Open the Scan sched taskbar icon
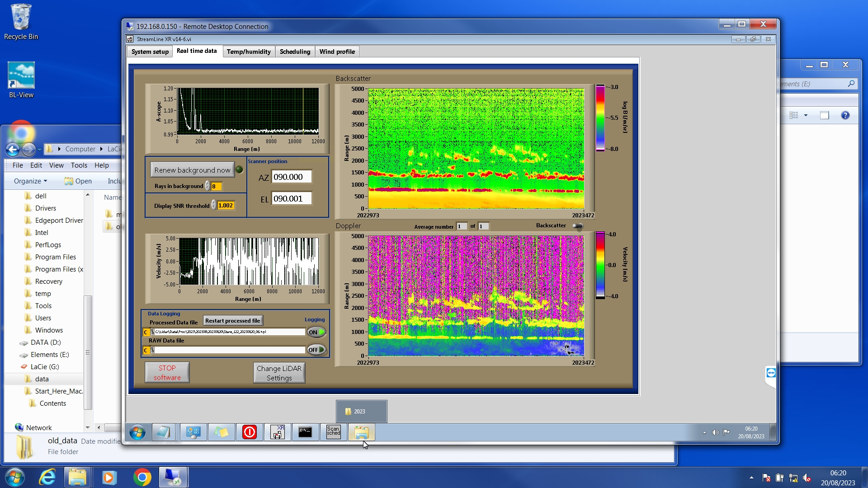868x488 pixels. click(333, 432)
